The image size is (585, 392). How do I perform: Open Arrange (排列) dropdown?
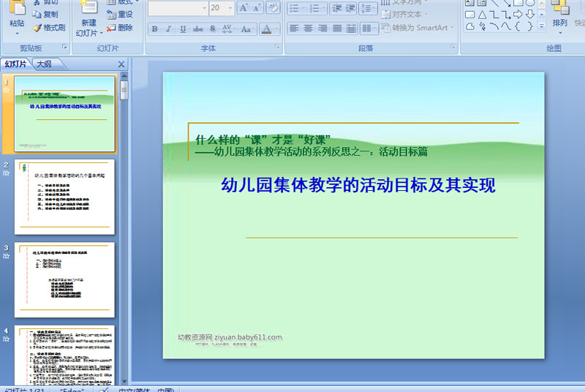[559, 18]
